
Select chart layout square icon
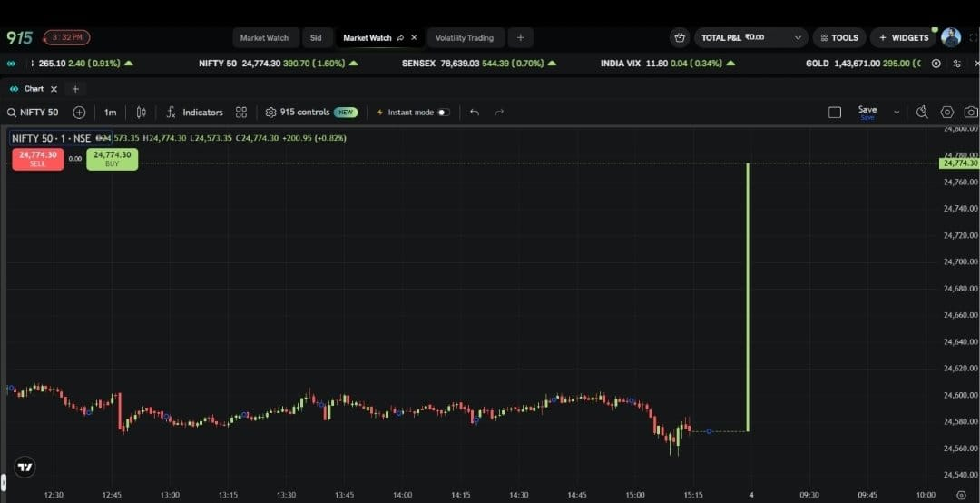835,113
